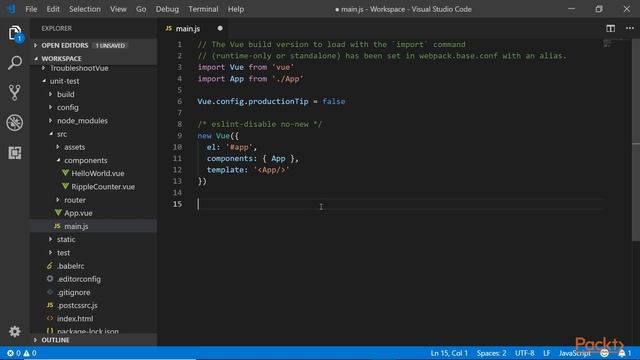Expand the TroubleshootVue folder

(x=43, y=68)
